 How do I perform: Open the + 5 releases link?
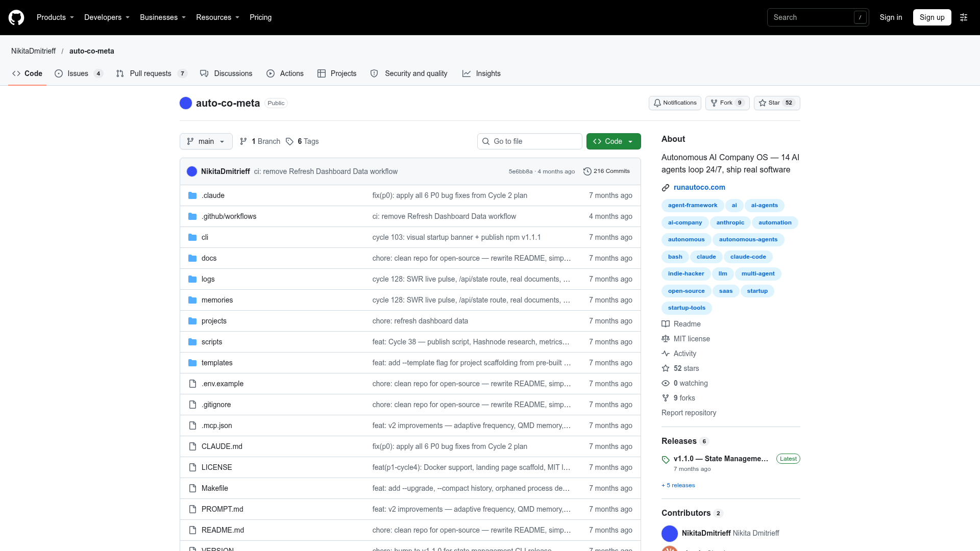click(x=678, y=485)
